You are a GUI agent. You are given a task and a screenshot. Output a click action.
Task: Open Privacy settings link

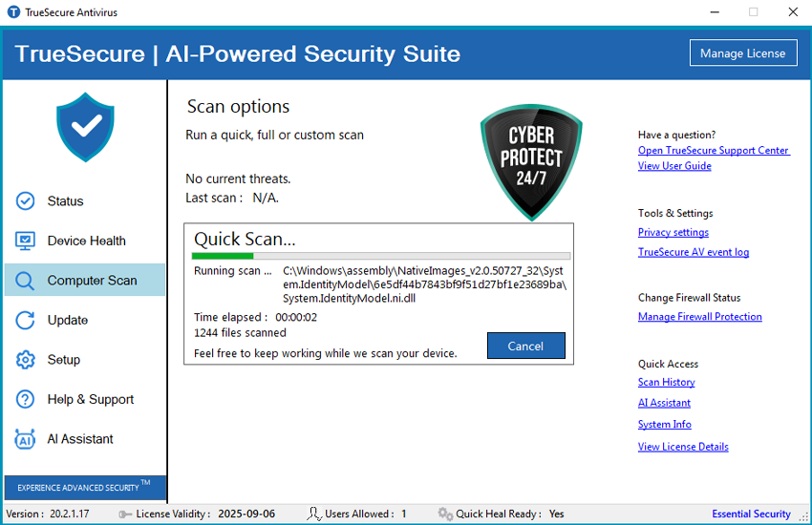tap(673, 233)
